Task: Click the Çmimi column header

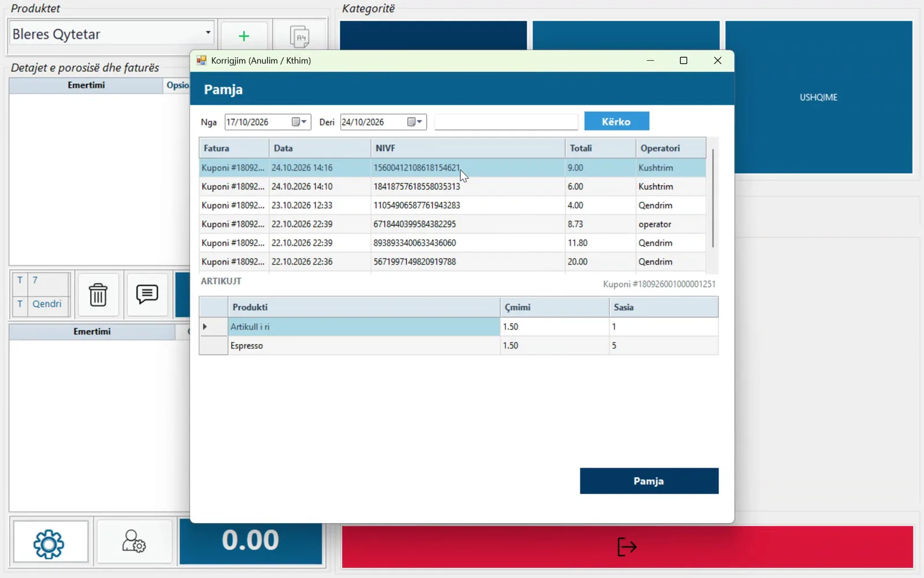Action: click(x=554, y=307)
